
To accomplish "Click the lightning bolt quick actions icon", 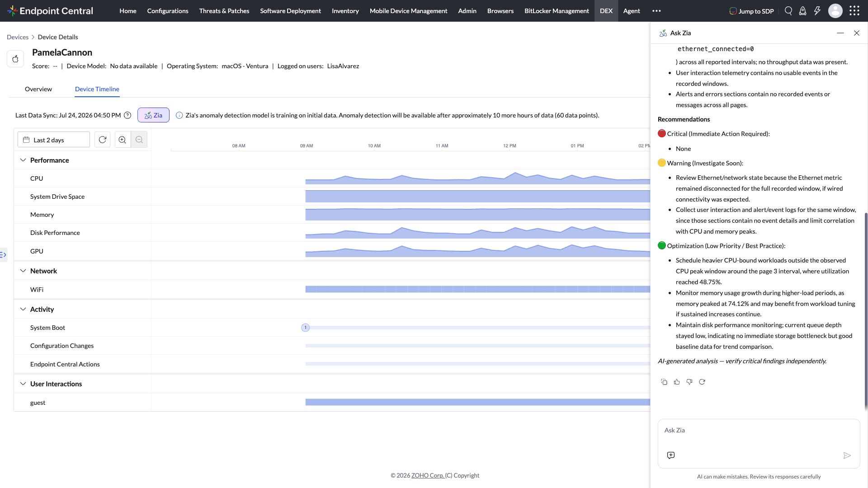I will [817, 11].
